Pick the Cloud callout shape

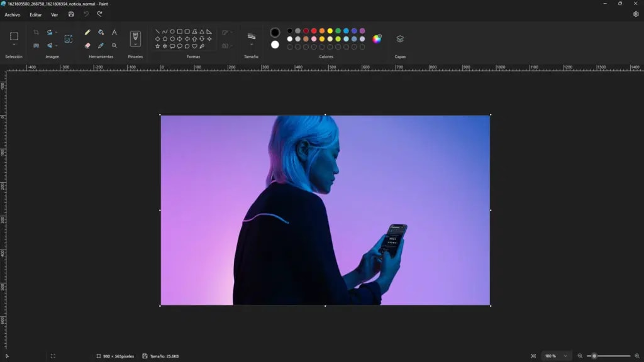click(x=187, y=47)
